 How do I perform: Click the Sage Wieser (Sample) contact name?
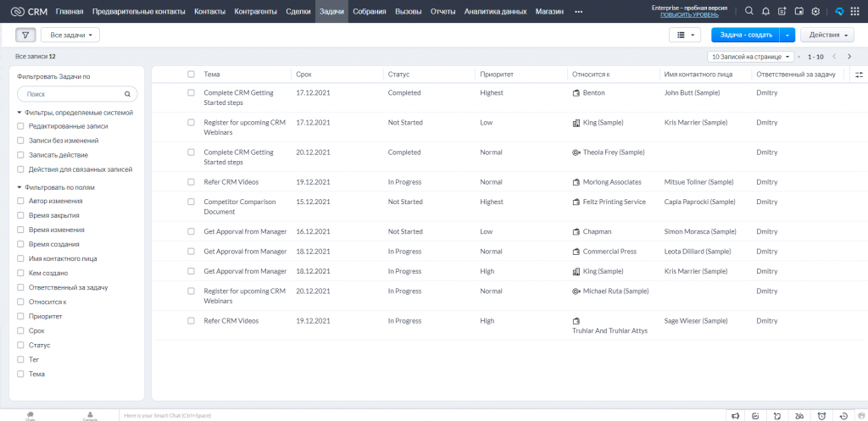[x=696, y=321]
